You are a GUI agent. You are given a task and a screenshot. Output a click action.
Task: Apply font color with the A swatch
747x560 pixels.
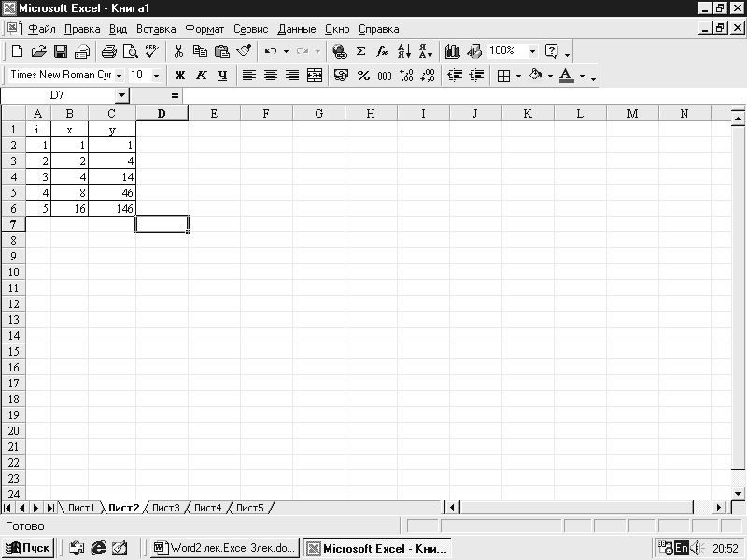click(567, 76)
